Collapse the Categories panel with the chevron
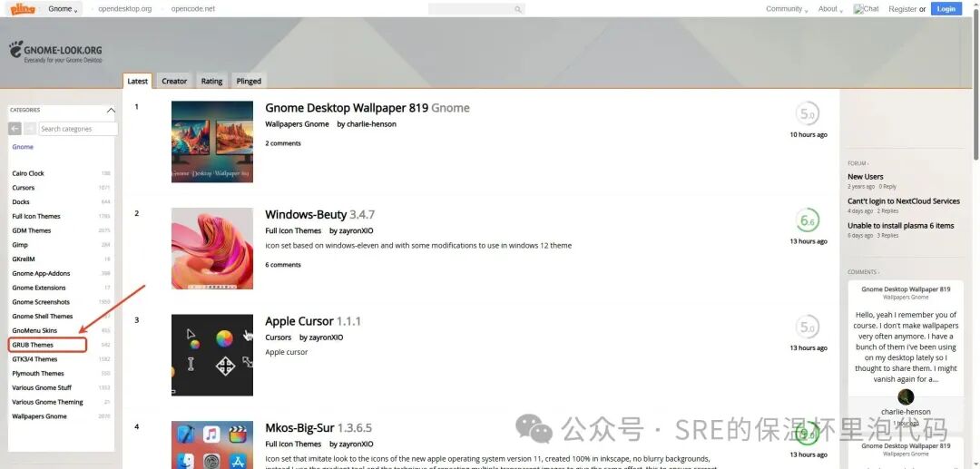 [111, 111]
